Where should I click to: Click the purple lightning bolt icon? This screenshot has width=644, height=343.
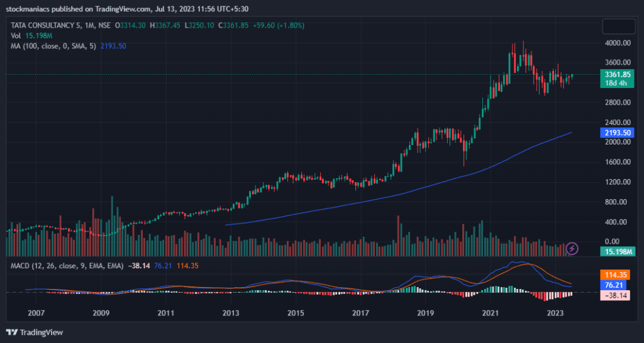[572, 248]
